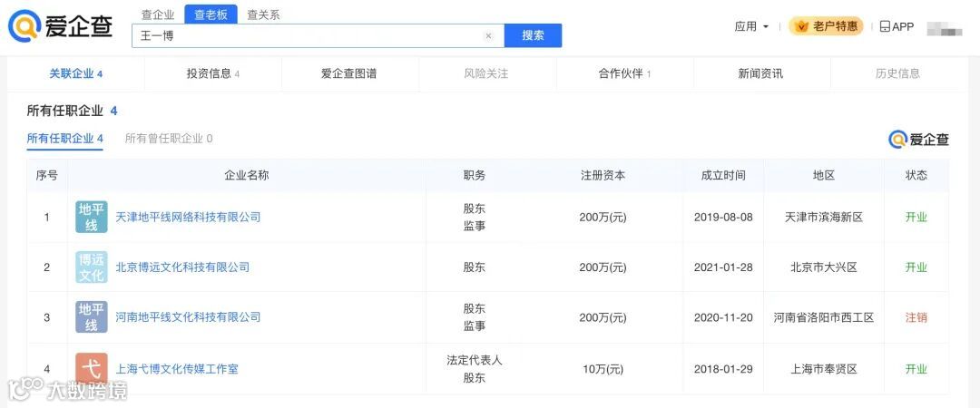This screenshot has height=408, width=980.
Task: Clear the search box with the x icon
Action: tap(489, 35)
